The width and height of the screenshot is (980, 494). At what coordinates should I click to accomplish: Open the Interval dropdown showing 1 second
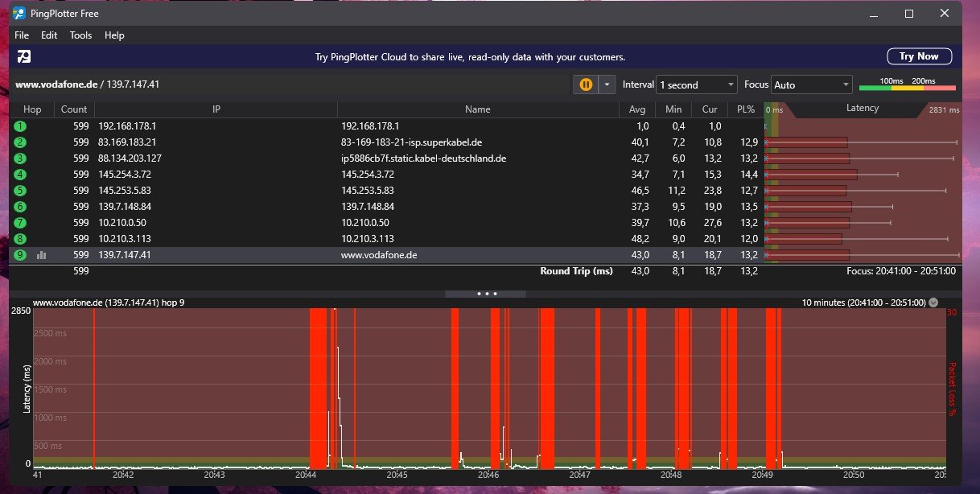click(697, 84)
